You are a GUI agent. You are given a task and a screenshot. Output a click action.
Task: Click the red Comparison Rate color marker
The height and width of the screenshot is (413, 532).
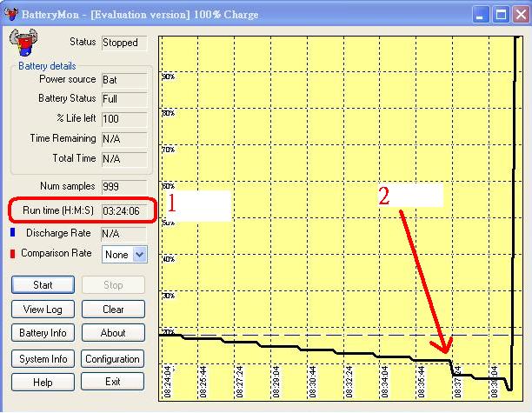click(13, 254)
